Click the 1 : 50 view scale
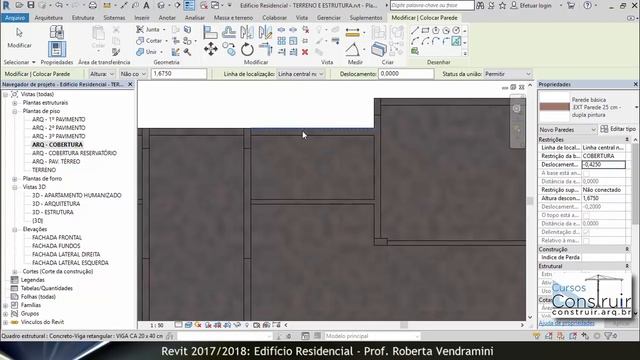640x360 pixels. 157,325
